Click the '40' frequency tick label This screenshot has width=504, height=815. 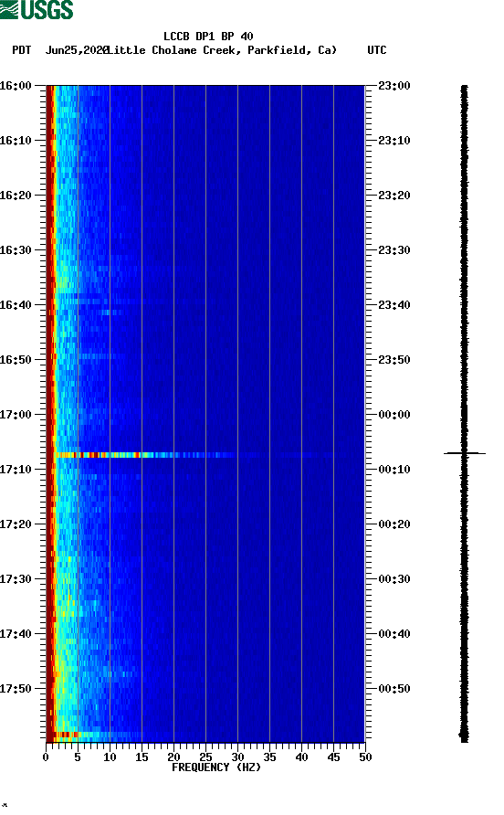[x=301, y=757]
